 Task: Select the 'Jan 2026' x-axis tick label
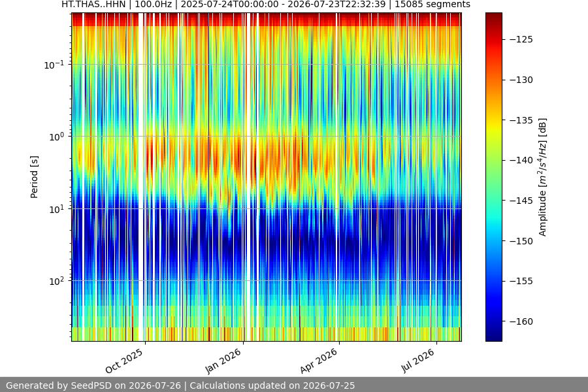tap(223, 361)
